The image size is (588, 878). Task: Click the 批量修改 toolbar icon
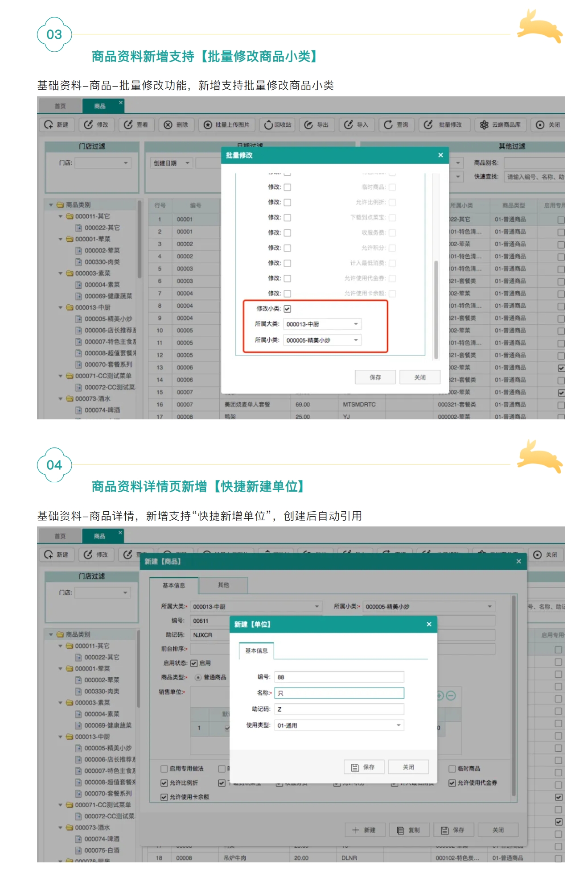[428, 125]
